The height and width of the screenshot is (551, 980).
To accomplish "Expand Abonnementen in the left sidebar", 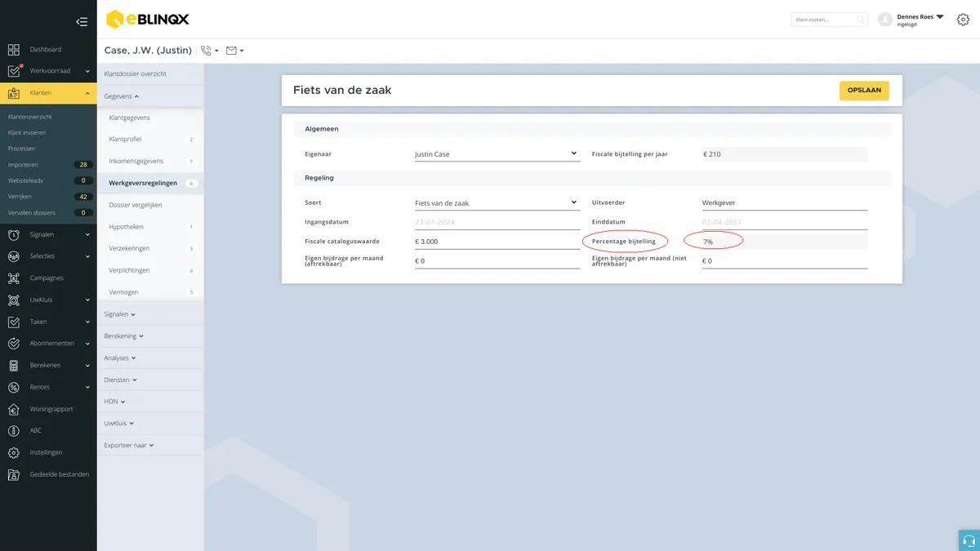I will [87, 344].
